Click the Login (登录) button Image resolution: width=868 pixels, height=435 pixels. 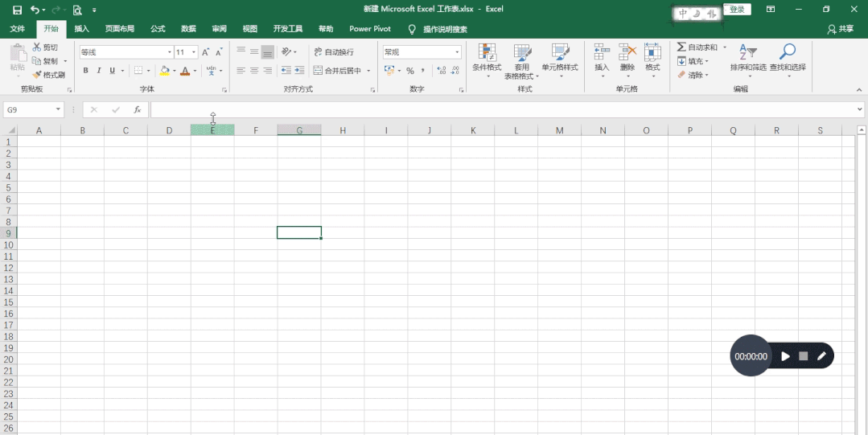[x=737, y=10]
